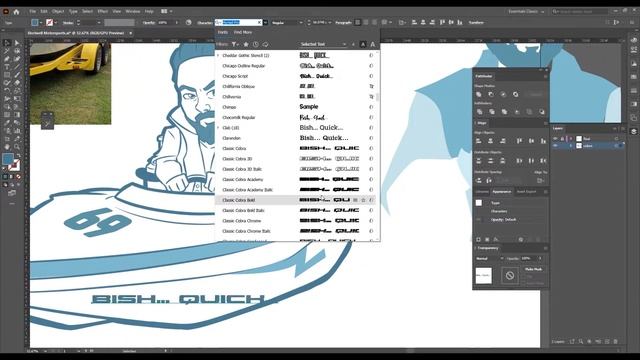
Task: Click Transform in the control bar
Action: (476, 22)
